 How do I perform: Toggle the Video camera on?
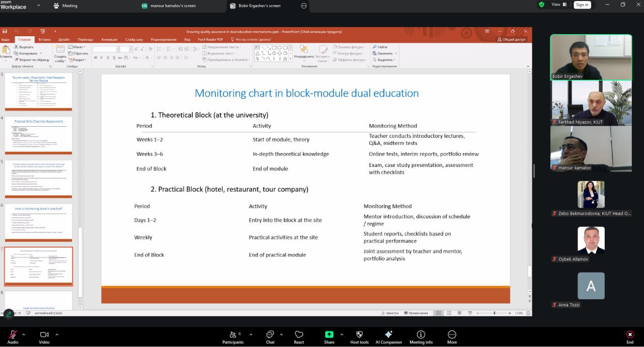pos(44,335)
